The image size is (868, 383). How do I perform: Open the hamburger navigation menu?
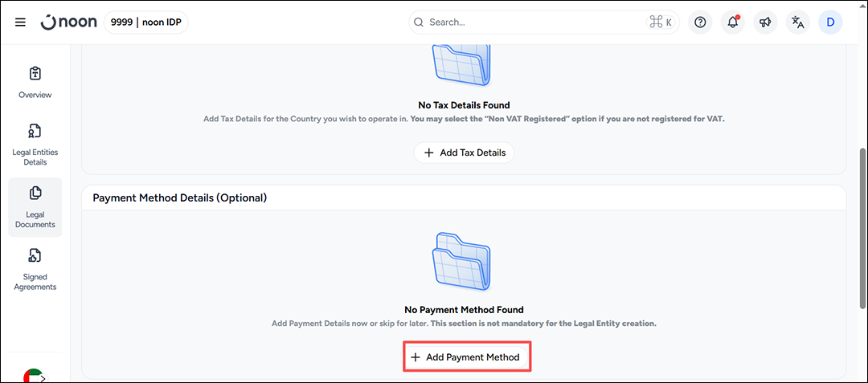(20, 22)
